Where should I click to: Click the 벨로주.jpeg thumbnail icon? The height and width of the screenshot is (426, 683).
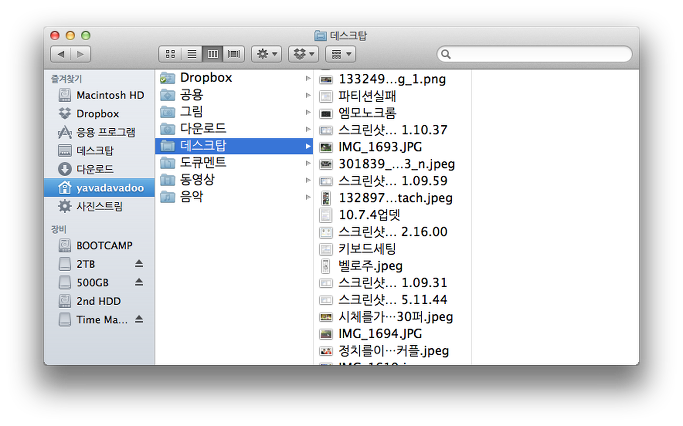[325, 266]
